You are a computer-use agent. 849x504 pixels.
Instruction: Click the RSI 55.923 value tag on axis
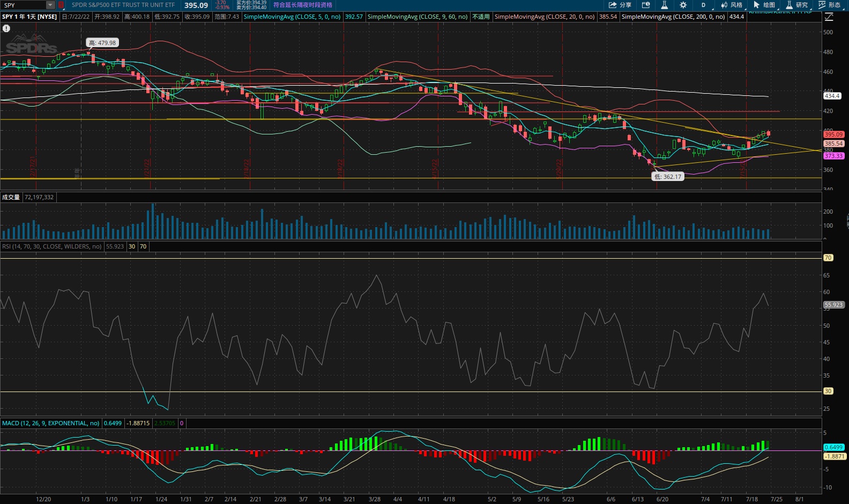(x=834, y=305)
